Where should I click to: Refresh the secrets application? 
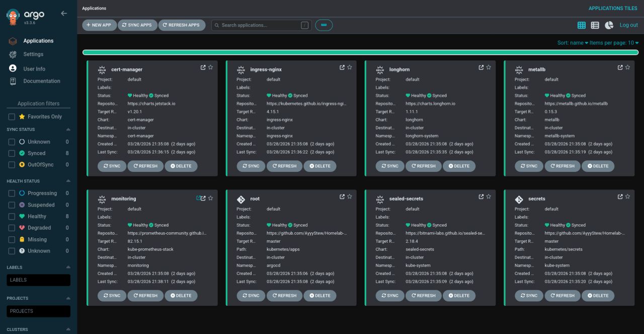(562, 296)
